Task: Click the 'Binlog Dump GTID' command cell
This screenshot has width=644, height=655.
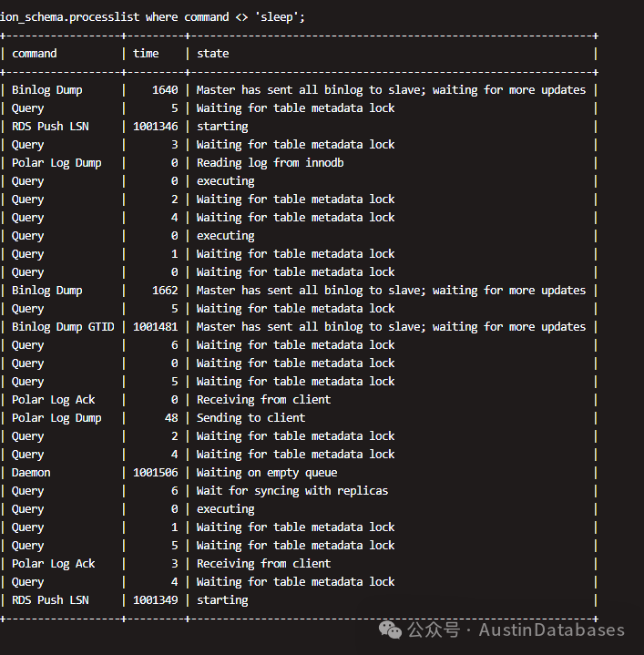Action: click(x=63, y=327)
